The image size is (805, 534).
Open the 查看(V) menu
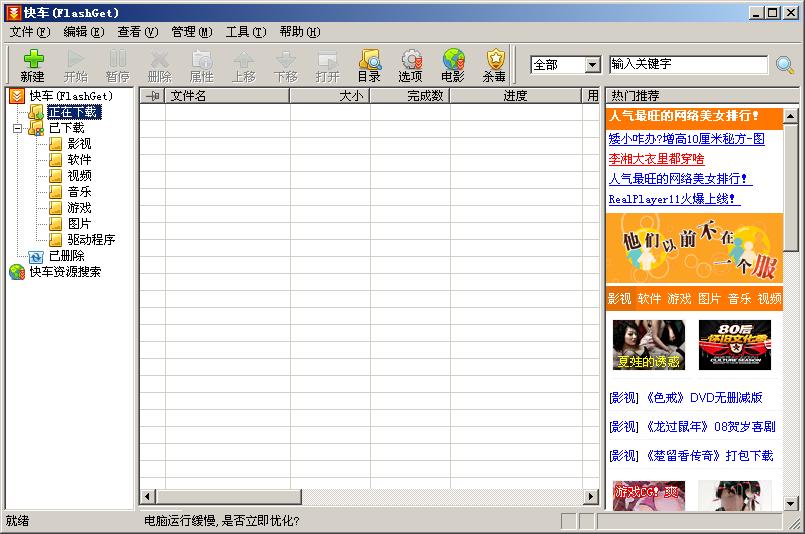click(138, 32)
